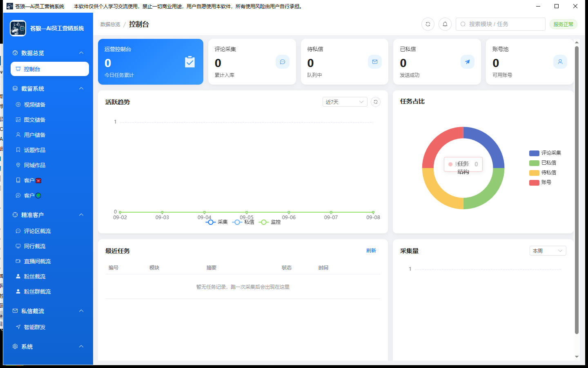Screen dimensions: 588x368
Task: Click the 账号池 user icon
Action: [560, 62]
